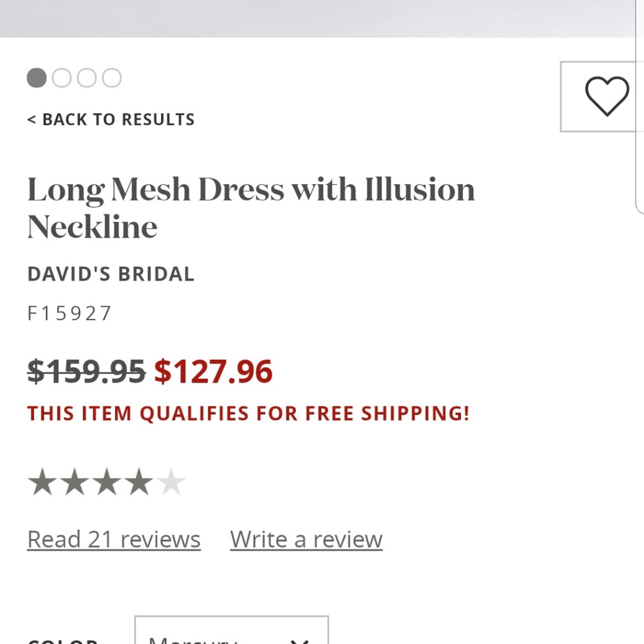Click the product item number F15927
The width and height of the screenshot is (644, 644).
69,314
